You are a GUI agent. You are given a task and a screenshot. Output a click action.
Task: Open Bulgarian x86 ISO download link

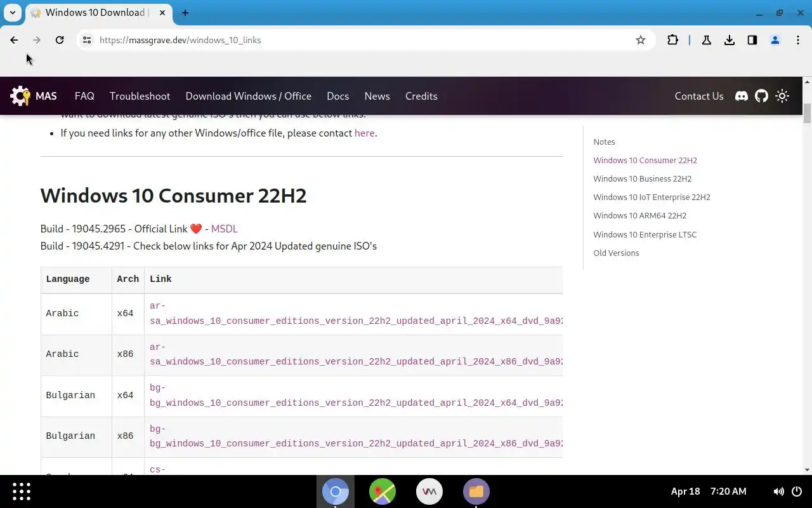pos(356,436)
